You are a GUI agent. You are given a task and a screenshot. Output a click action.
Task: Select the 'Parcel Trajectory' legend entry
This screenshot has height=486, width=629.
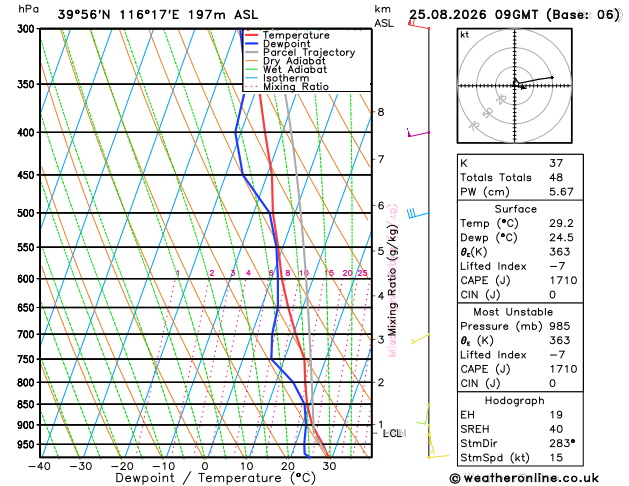(309, 53)
